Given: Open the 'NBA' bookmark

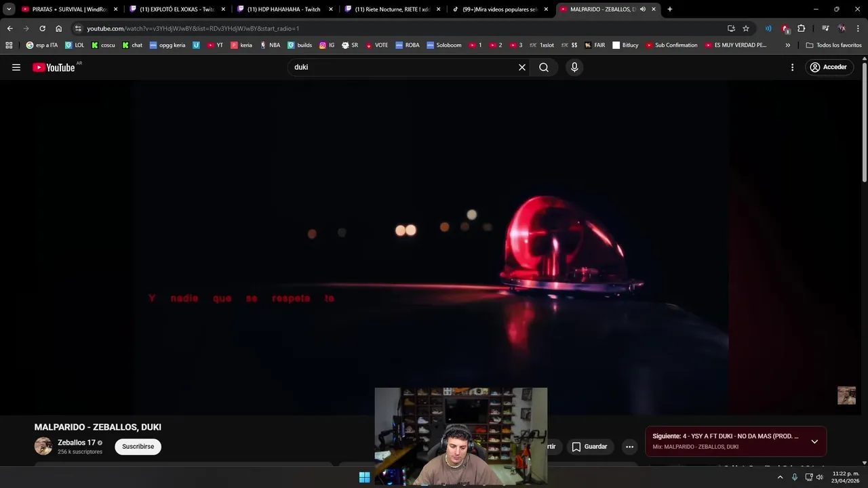Looking at the screenshot, I should click(x=269, y=45).
